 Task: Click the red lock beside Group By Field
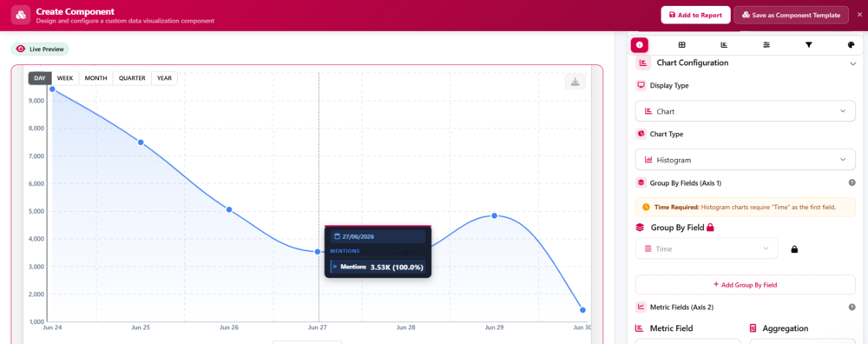click(x=710, y=227)
